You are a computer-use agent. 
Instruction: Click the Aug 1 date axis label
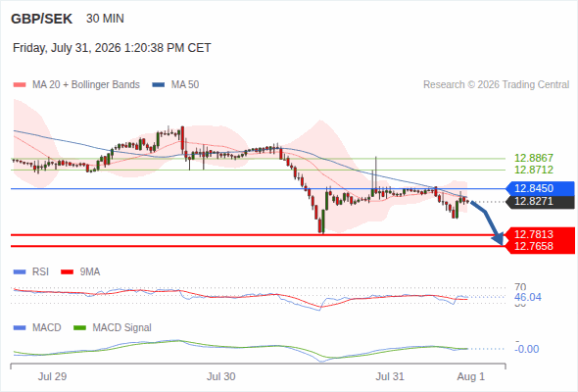pos(471,377)
